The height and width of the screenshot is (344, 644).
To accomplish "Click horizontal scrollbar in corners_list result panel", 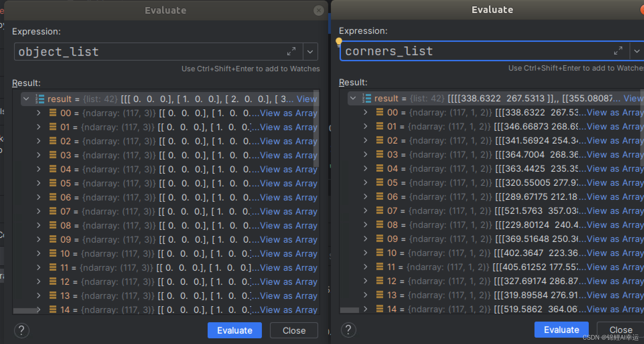I will coord(350,310).
